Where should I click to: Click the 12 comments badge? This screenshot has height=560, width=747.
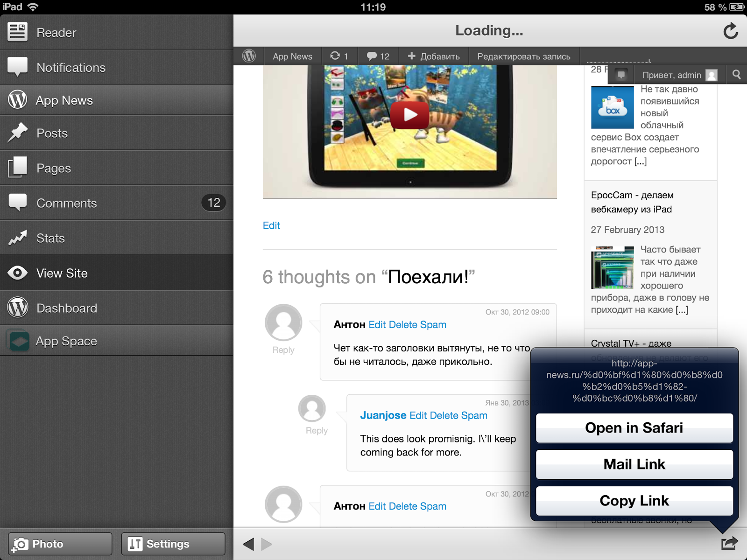[214, 203]
